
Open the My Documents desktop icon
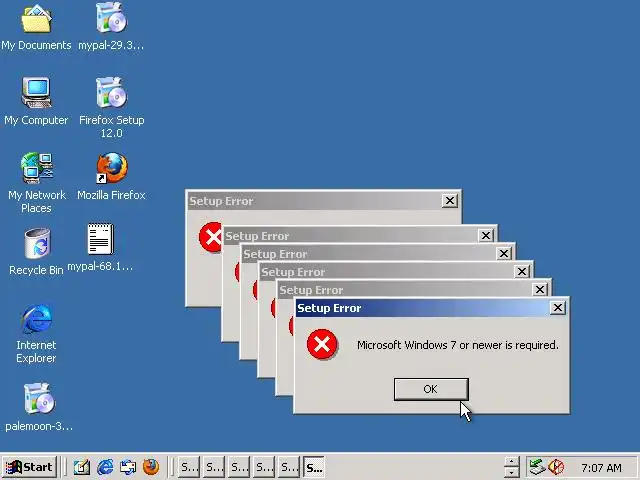pos(36,20)
